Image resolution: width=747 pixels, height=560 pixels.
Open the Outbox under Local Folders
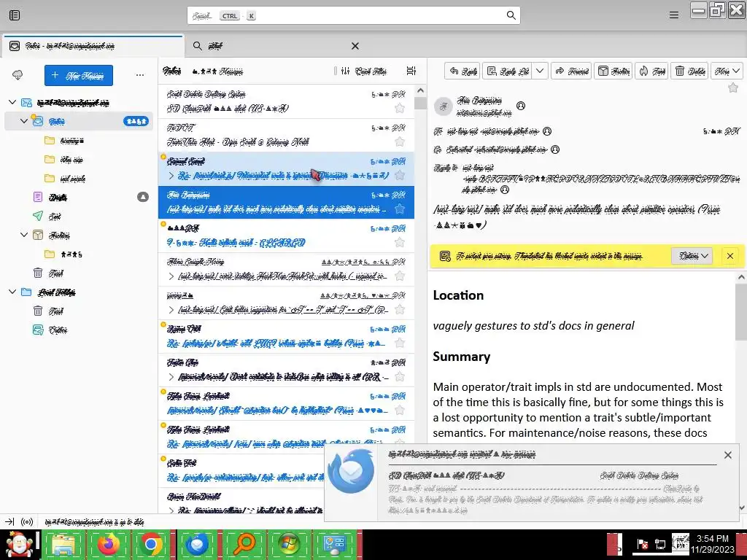(79, 330)
